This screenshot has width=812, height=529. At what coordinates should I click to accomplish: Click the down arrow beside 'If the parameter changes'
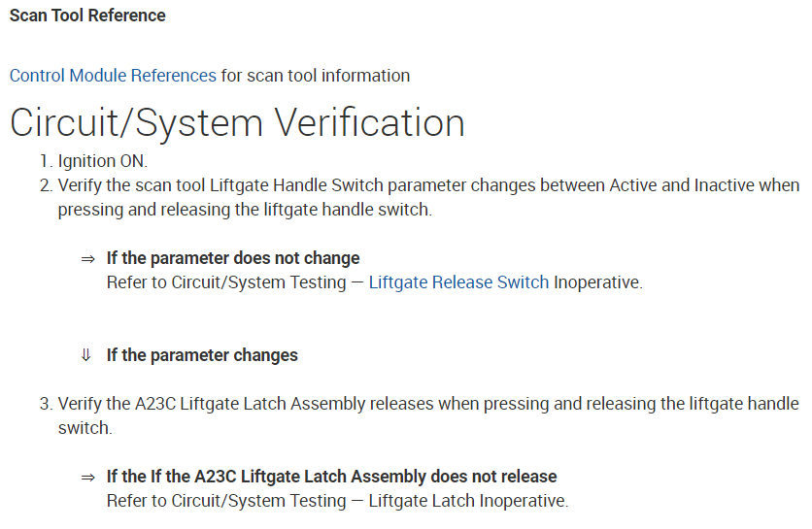tap(86, 355)
